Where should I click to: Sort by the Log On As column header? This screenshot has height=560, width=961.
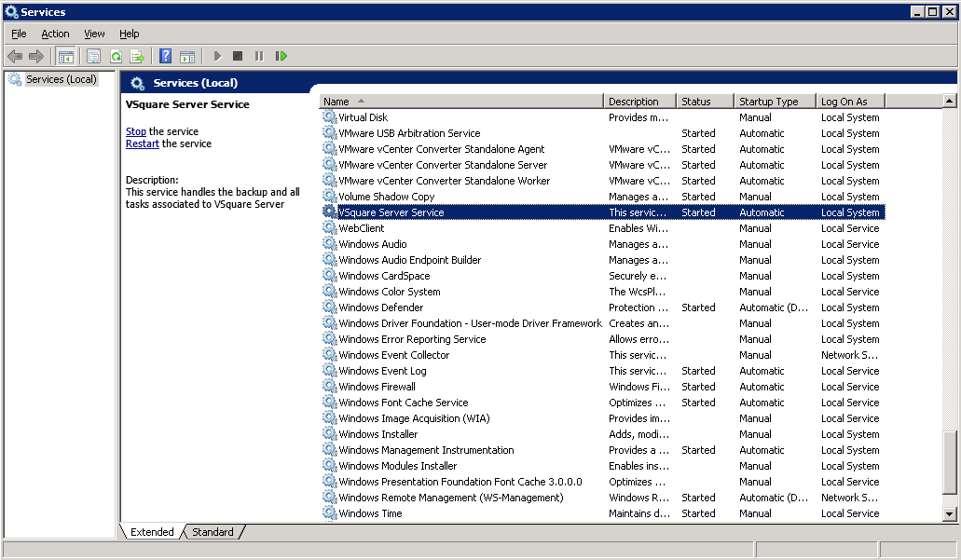[x=851, y=101]
